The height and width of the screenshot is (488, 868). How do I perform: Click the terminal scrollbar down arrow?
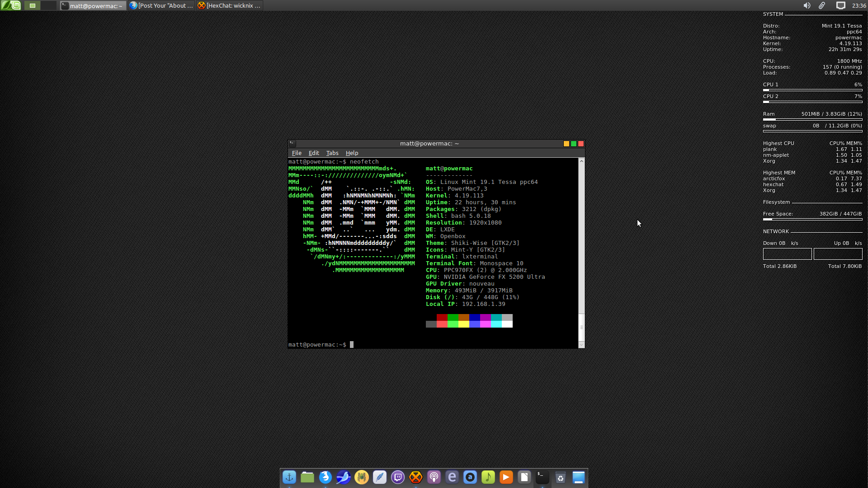581,345
